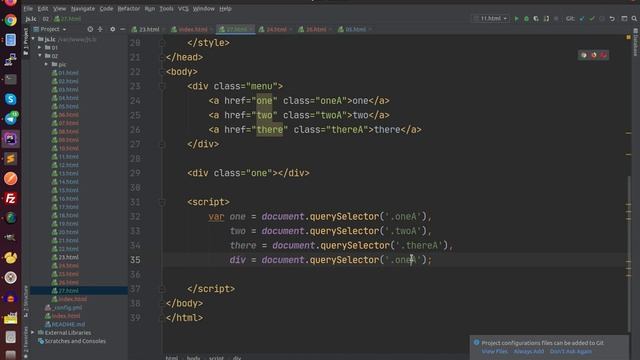Screen dimensions: 640x360
Task: Click the revert/undo arrow in toolbar
Action: pos(612,19)
